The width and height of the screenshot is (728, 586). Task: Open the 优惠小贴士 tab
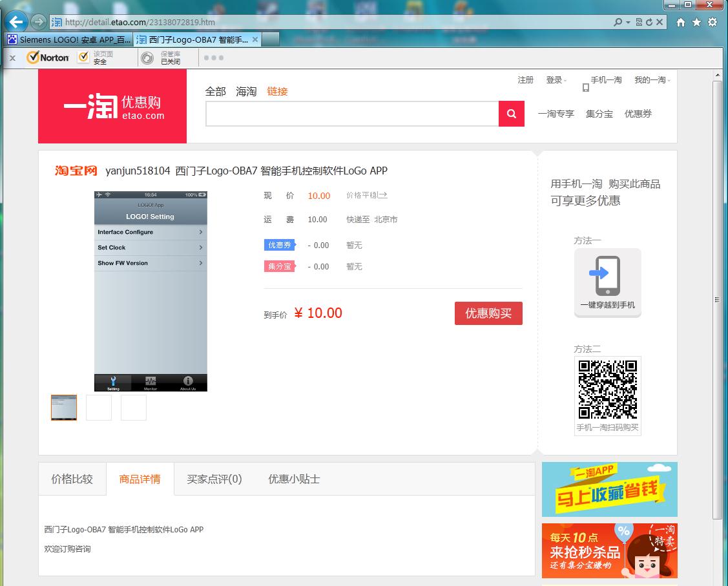coord(294,479)
